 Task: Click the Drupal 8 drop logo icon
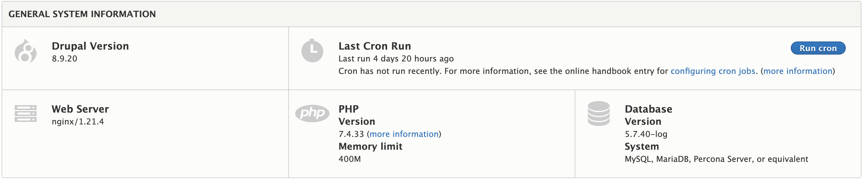[x=26, y=51]
